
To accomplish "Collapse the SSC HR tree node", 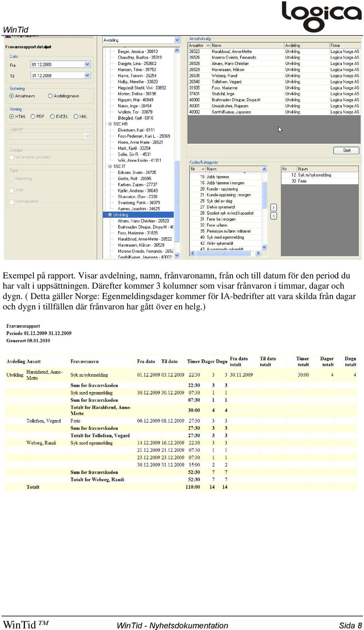I will click(110, 124).
